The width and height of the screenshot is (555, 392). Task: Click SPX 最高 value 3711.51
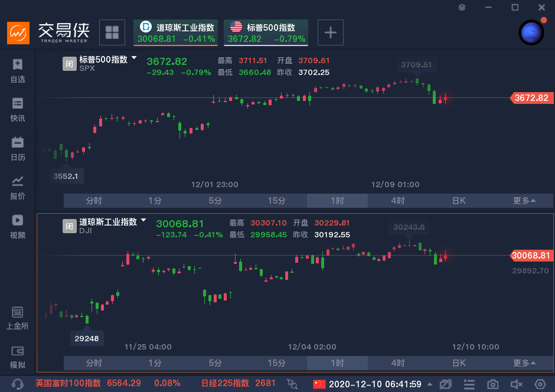coord(253,60)
